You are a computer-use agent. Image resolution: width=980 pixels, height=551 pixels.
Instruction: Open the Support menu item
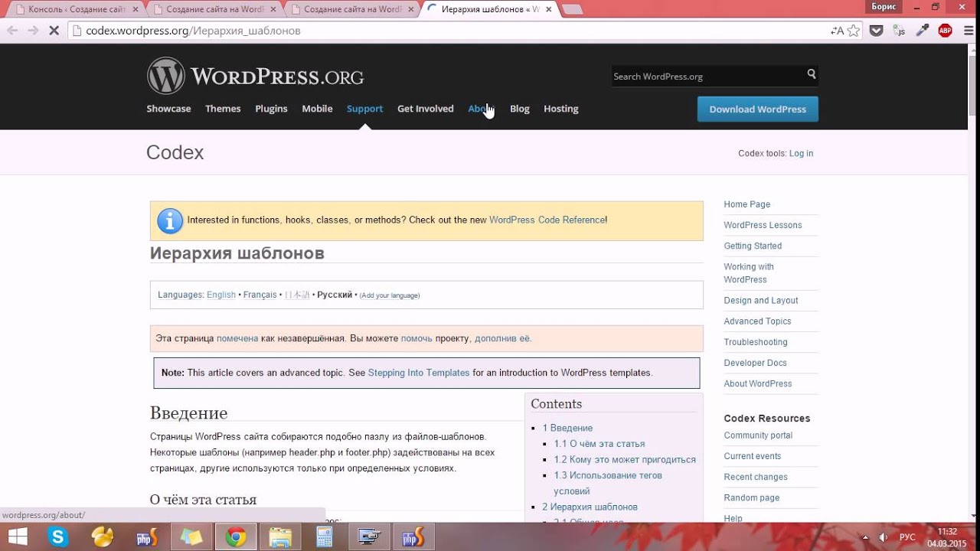pos(364,109)
